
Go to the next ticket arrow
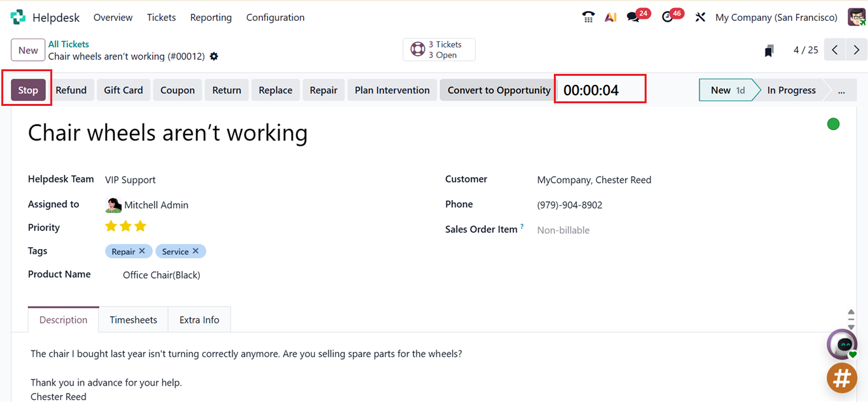(x=856, y=50)
